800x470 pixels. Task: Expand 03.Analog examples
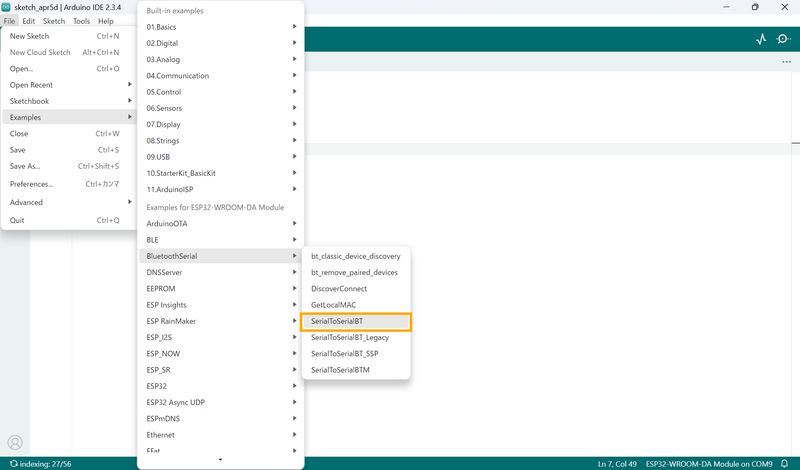click(x=220, y=60)
